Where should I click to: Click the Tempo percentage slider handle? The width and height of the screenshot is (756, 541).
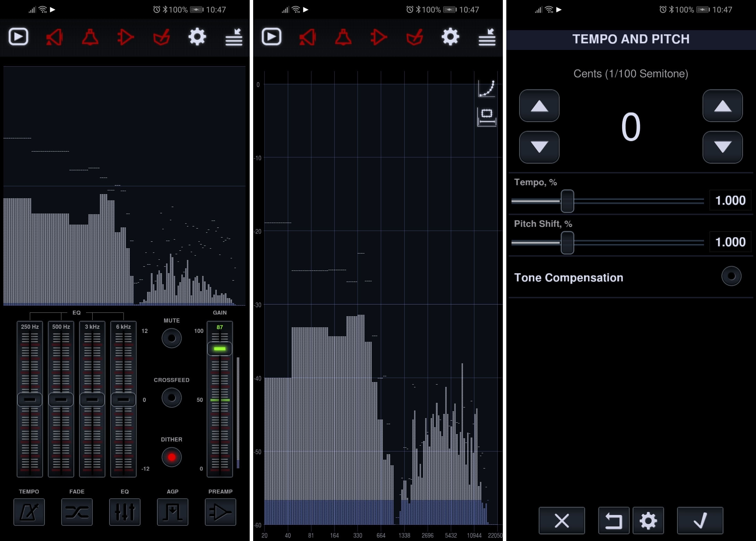pyautogui.click(x=568, y=200)
